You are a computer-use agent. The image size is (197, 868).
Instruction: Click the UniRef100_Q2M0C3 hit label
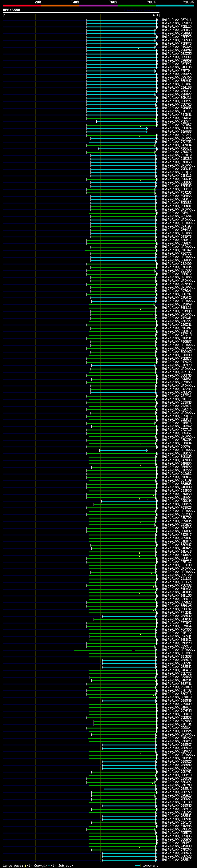pos(176,751)
